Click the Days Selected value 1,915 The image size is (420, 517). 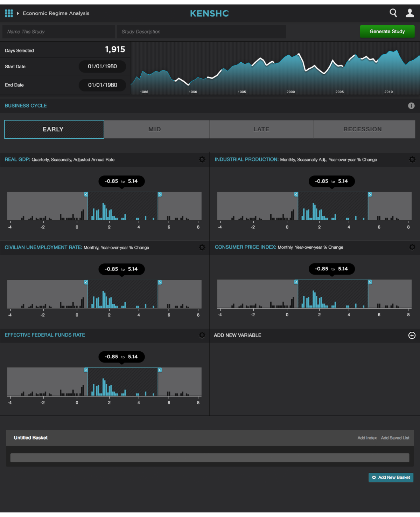click(115, 50)
